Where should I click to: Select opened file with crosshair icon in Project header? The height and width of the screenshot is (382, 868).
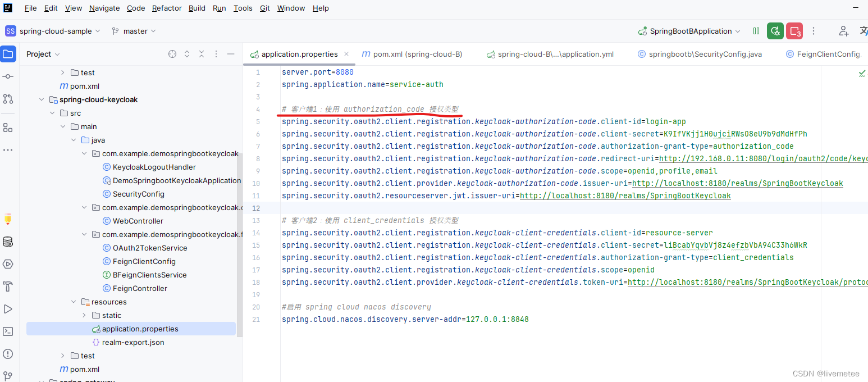pos(172,54)
